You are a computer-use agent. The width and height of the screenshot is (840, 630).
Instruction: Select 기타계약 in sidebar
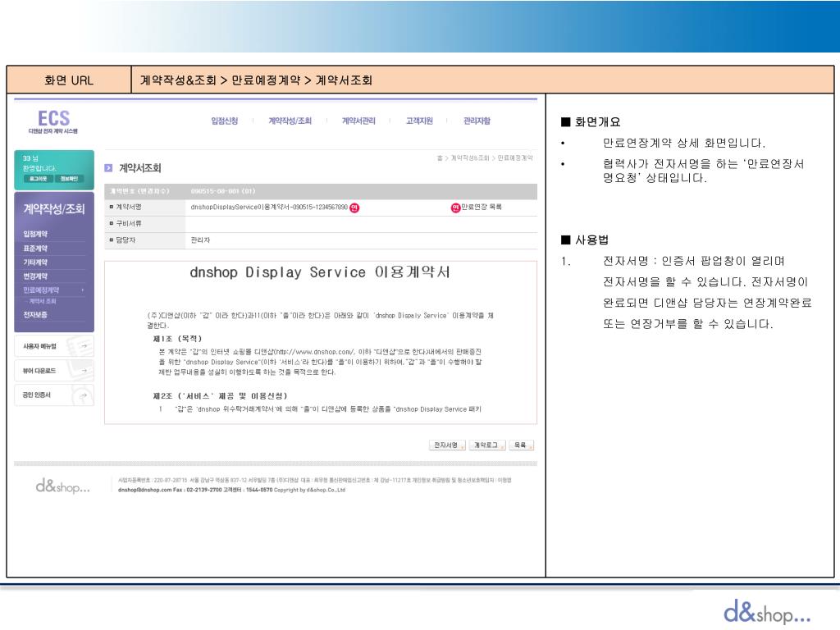(x=35, y=262)
